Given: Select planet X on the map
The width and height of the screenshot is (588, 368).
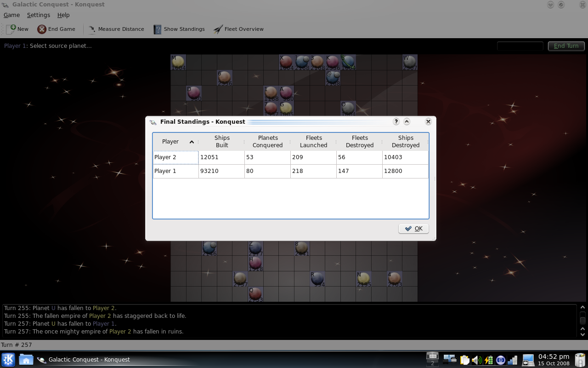Looking at the screenshot, I should [286, 62].
